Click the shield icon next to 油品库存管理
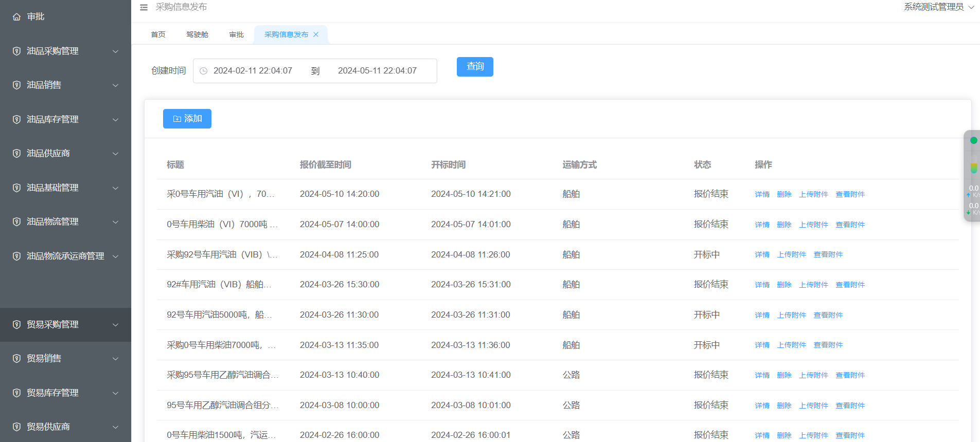This screenshot has height=442, width=980. point(16,119)
